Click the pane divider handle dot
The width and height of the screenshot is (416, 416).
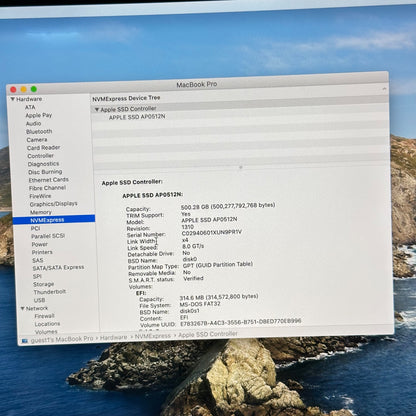[x=241, y=167]
